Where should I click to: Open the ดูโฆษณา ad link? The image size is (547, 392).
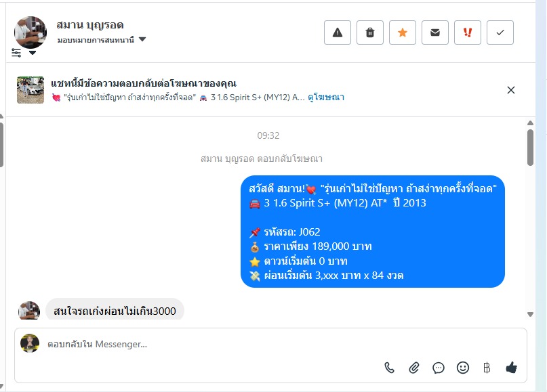(326, 97)
